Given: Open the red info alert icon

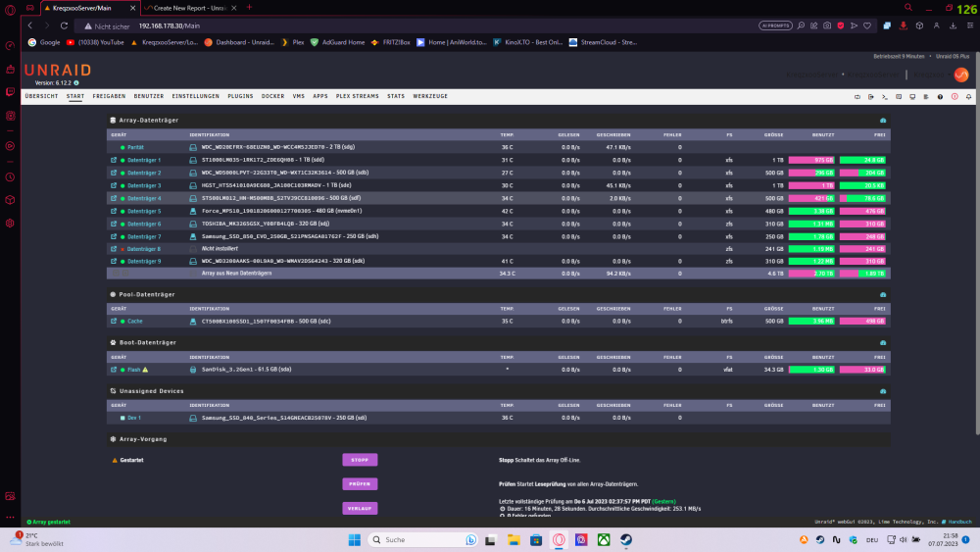Looking at the screenshot, I should tap(955, 97).
